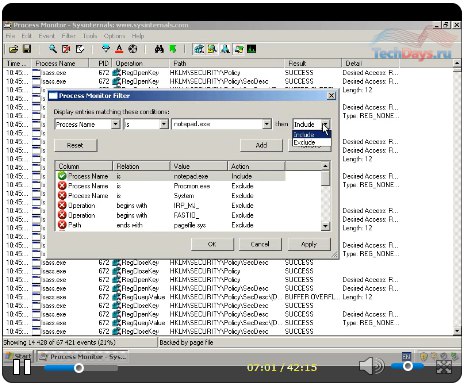Toggle the FASTIO_ Exclude filter entry
Image resolution: width=465 pixels, height=386 pixels.
tap(62, 215)
